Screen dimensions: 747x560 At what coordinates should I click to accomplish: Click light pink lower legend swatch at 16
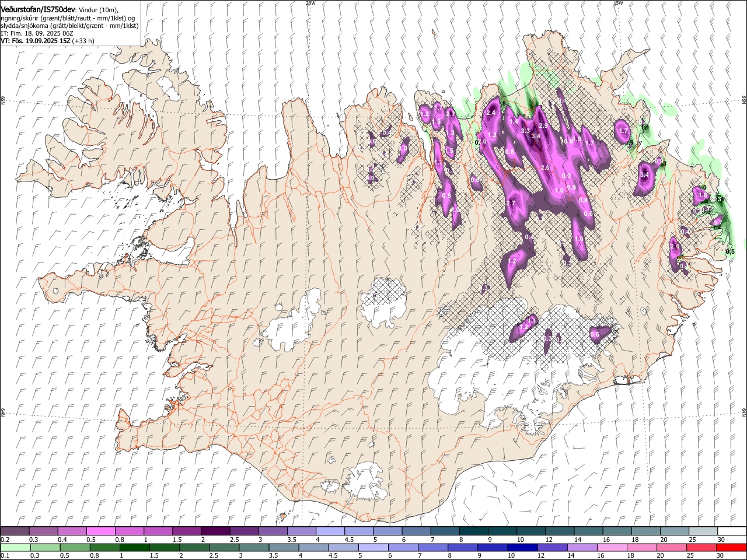[611, 547]
